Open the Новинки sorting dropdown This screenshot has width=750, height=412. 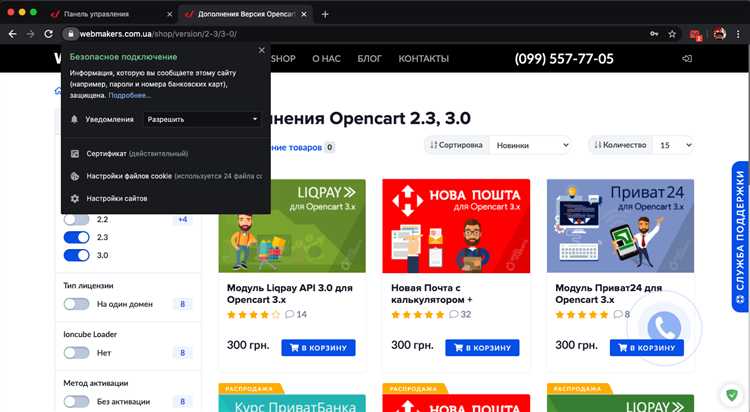(531, 145)
